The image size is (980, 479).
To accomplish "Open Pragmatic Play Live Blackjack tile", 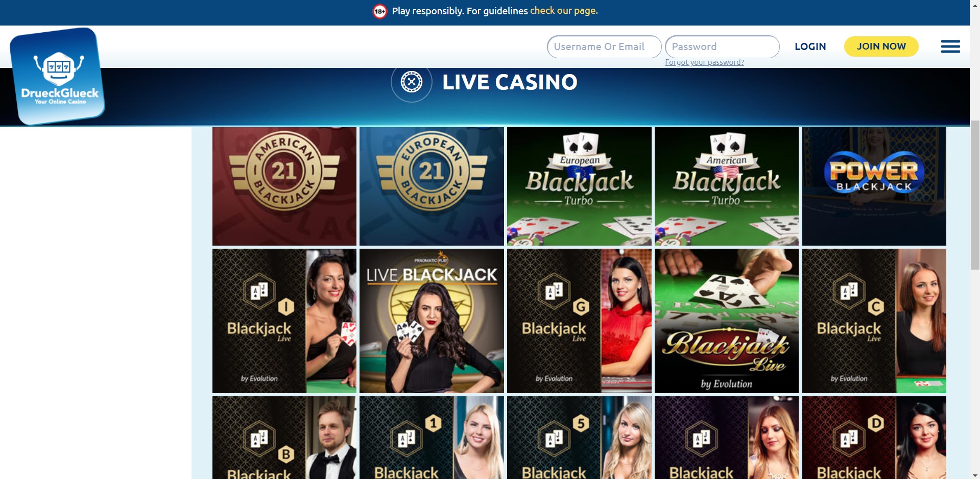I will point(432,321).
